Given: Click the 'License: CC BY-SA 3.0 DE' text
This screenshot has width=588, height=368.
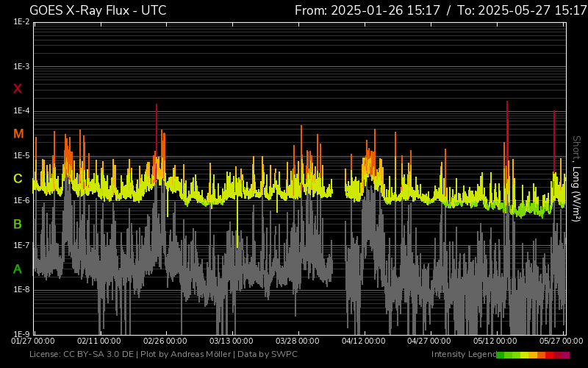Looking at the screenshot, I should click(x=82, y=354).
